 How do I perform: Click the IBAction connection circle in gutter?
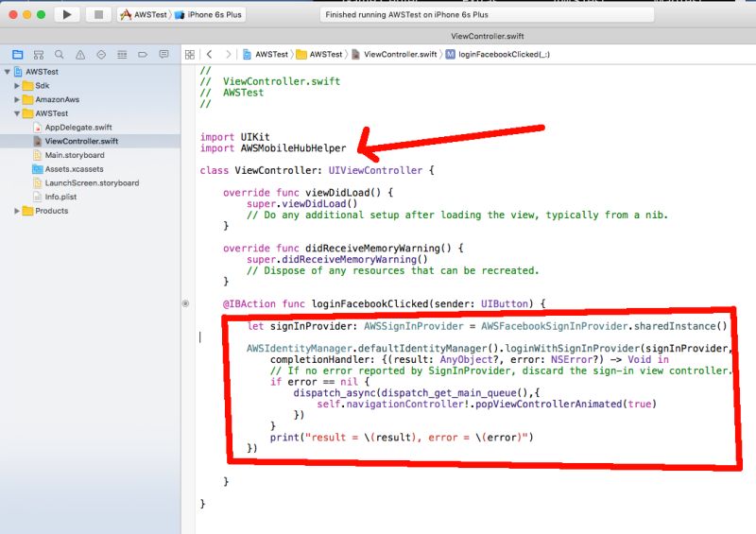pyautogui.click(x=185, y=304)
